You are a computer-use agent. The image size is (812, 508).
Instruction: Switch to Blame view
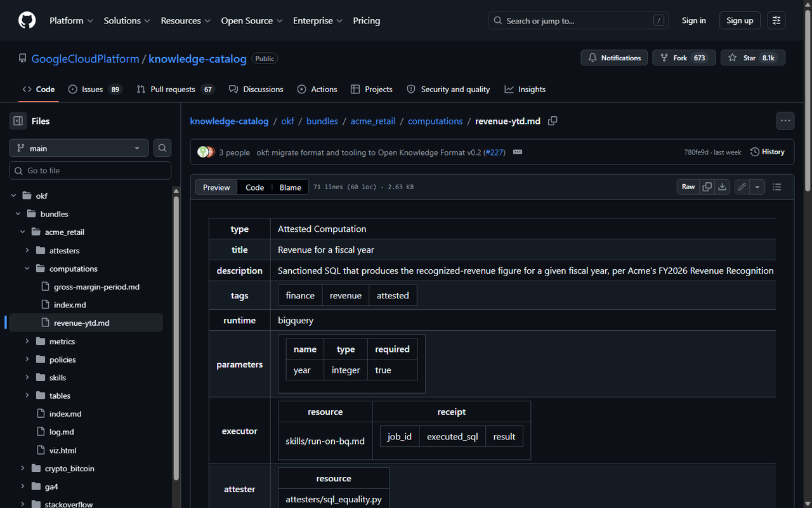tap(291, 187)
